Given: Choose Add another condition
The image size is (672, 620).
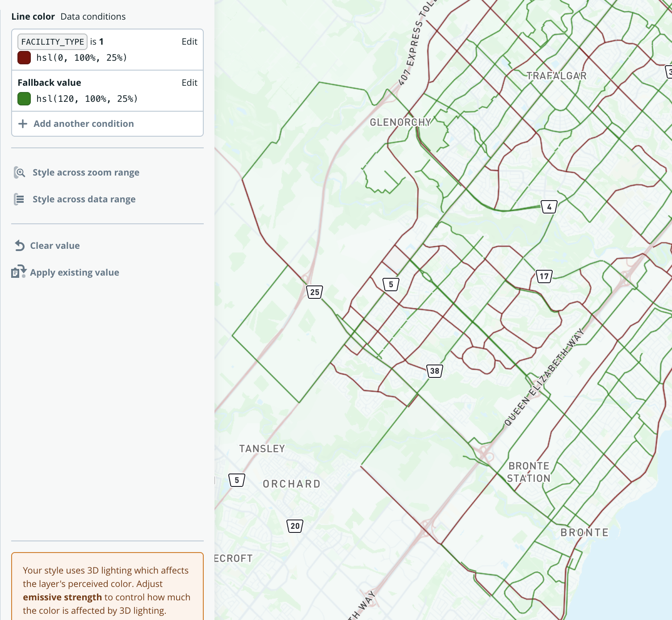Looking at the screenshot, I should [84, 124].
